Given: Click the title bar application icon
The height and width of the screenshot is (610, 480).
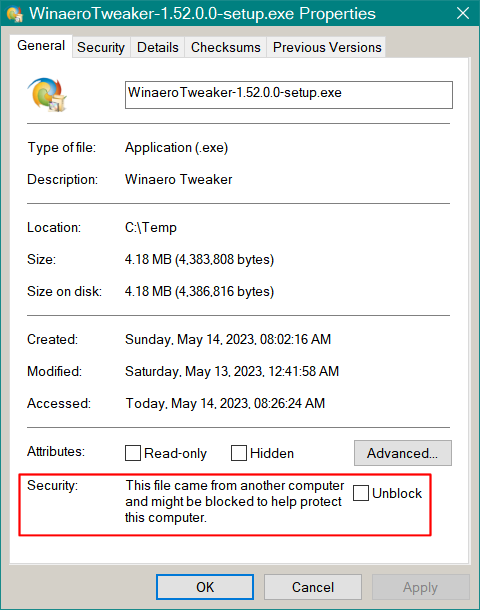Looking at the screenshot, I should 15,14.
